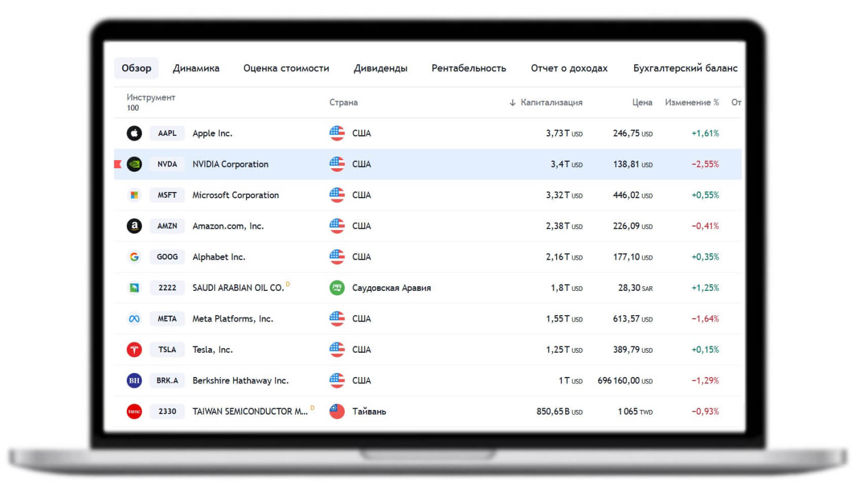Sort by the Капитализация column header
The image size is (868, 488).
point(551,103)
